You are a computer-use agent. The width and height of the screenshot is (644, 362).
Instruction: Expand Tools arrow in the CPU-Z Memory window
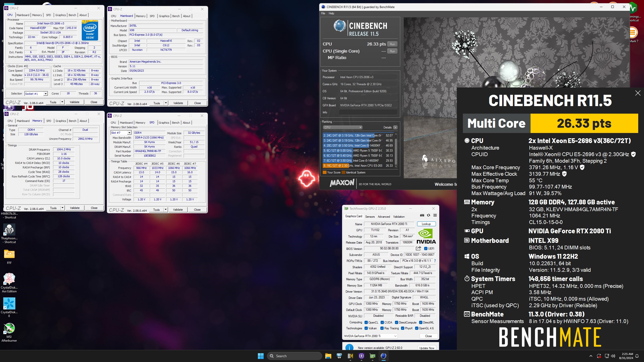point(62,208)
